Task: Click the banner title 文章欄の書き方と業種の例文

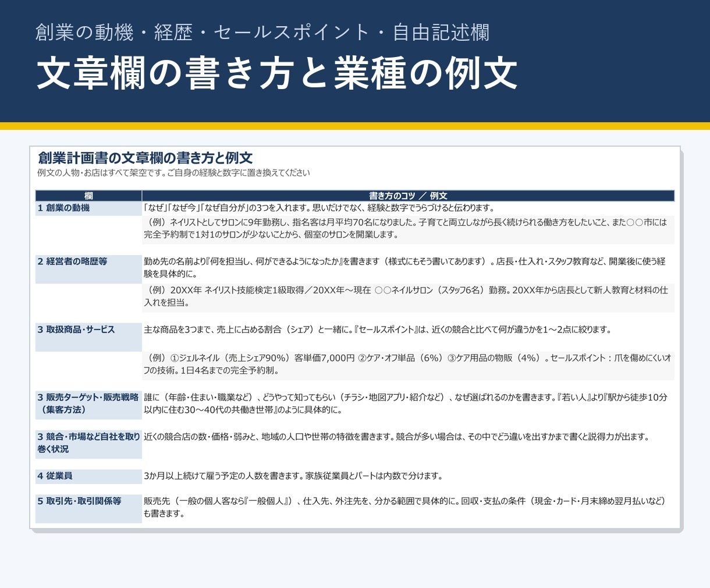Action: [277, 73]
